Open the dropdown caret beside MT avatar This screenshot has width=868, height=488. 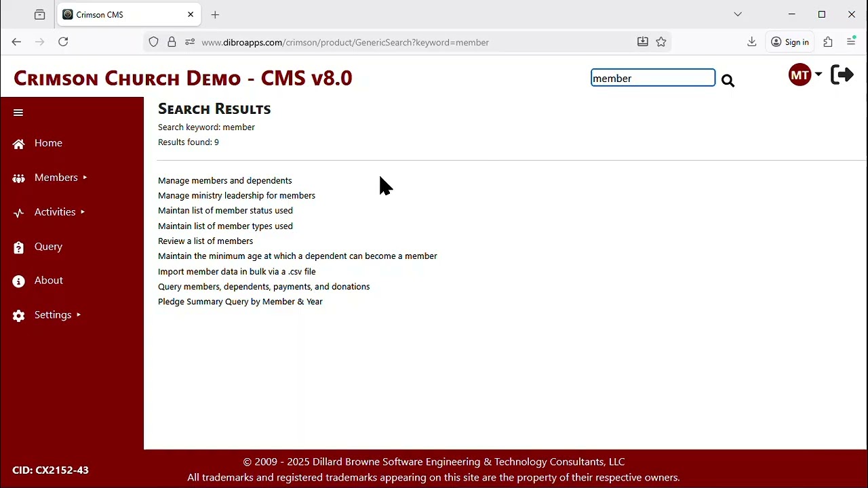click(x=818, y=75)
